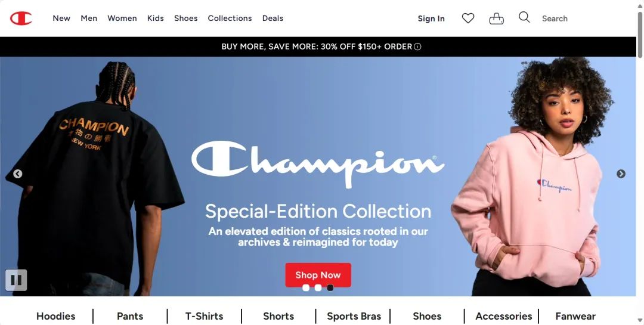Pause the hero carousel autoplay
The height and width of the screenshot is (325, 644).
click(x=16, y=280)
